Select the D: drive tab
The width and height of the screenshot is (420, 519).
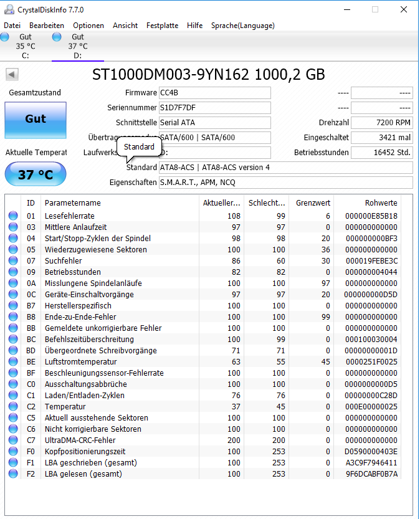(78, 46)
